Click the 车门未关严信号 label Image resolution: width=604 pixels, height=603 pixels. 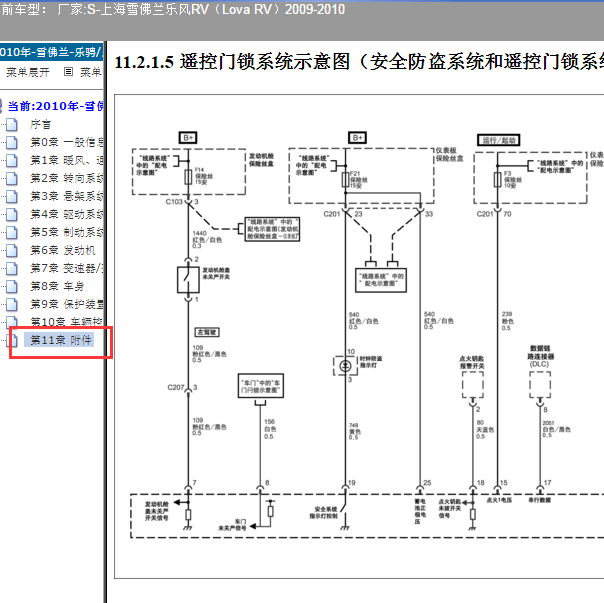[232, 524]
